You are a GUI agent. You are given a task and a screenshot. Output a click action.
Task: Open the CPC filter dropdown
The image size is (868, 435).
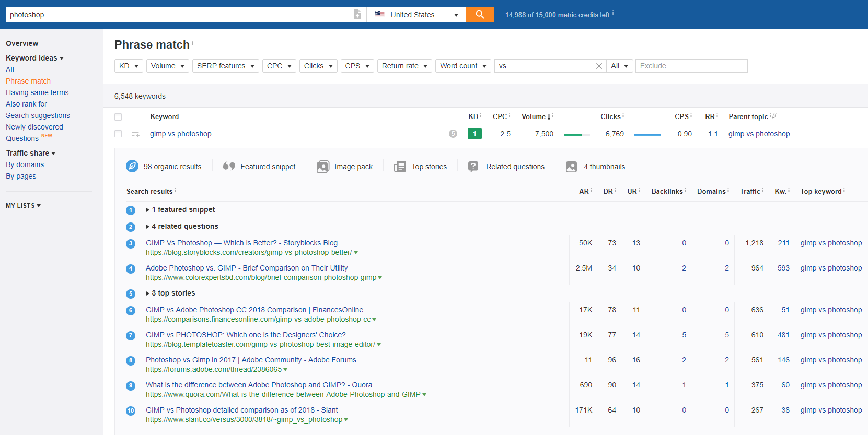click(279, 66)
